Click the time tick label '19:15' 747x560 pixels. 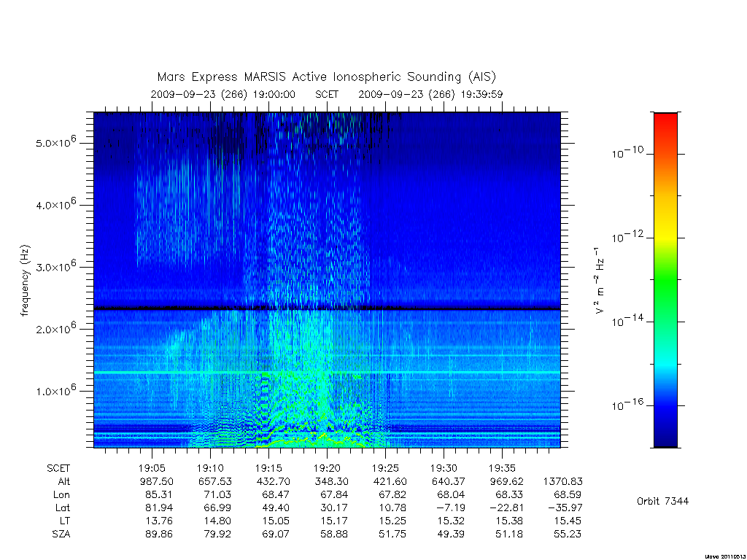[x=268, y=468]
